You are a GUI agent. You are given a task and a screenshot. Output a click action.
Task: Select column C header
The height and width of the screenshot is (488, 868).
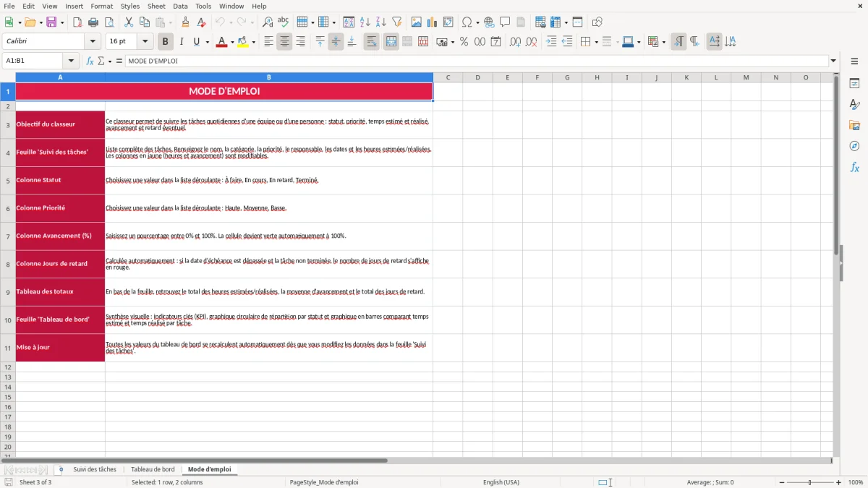(448, 77)
